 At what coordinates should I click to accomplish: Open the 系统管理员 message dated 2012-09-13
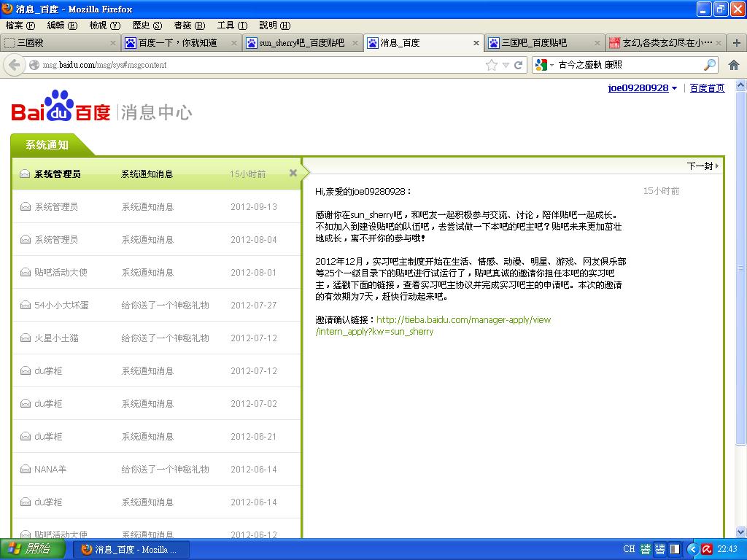(156, 206)
